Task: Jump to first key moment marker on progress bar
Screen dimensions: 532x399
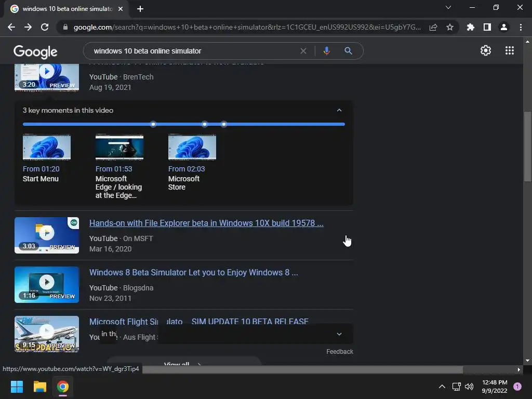Action: click(153, 124)
